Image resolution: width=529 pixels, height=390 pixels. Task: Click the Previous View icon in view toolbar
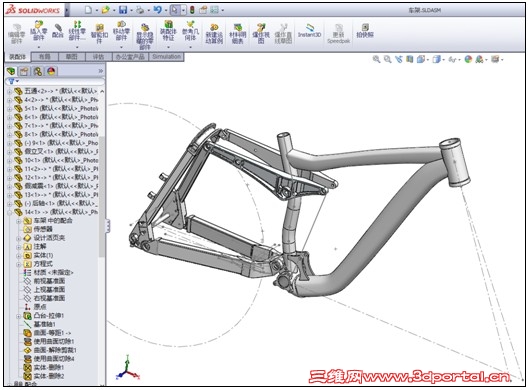[x=399, y=59]
